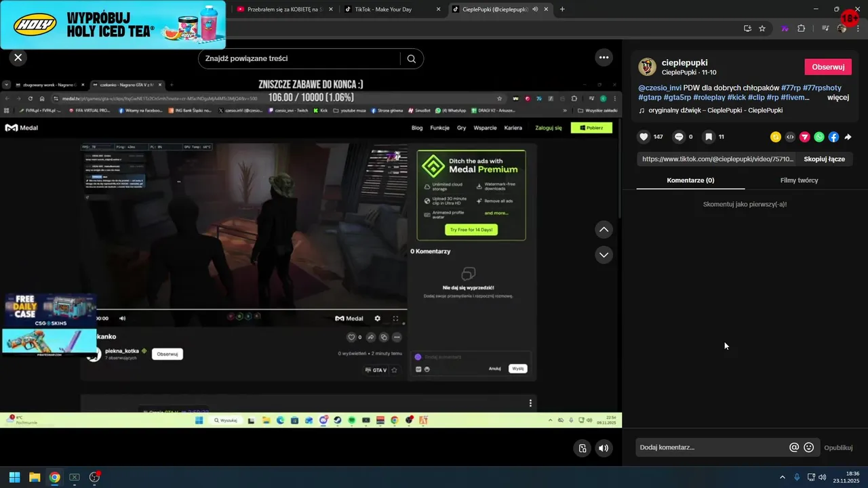This screenshot has width=868, height=488.
Task: Open the #gta5rp hashtag
Action: click(677, 97)
